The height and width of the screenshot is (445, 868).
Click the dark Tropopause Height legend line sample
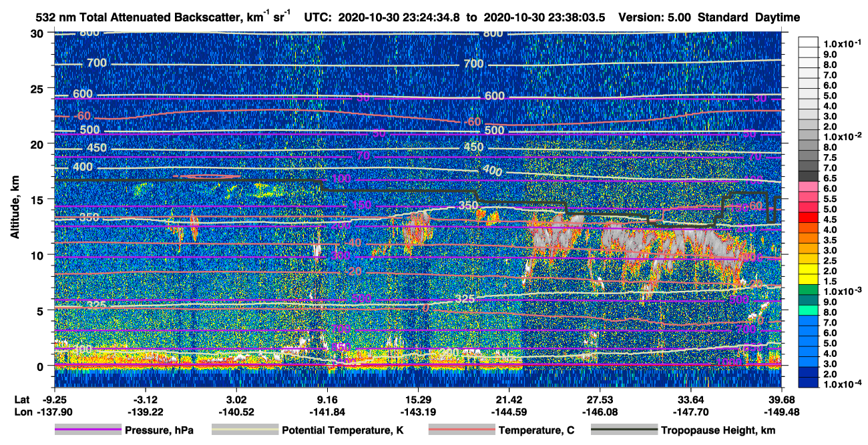624,430
